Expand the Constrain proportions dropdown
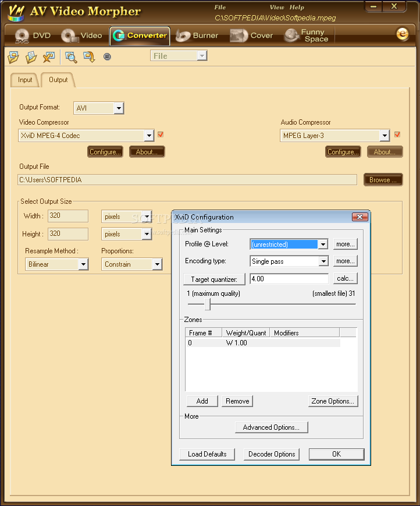 pyautogui.click(x=157, y=264)
